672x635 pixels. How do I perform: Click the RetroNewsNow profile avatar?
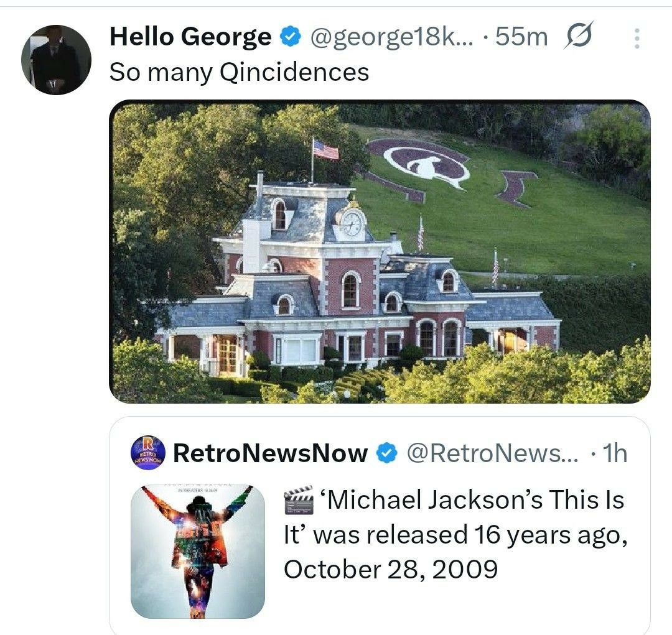point(148,453)
